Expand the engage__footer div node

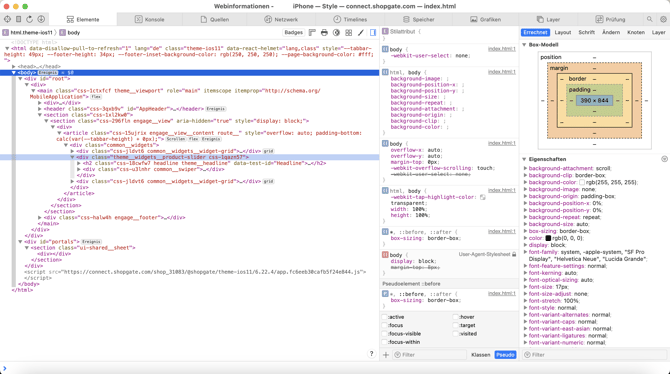tap(40, 218)
